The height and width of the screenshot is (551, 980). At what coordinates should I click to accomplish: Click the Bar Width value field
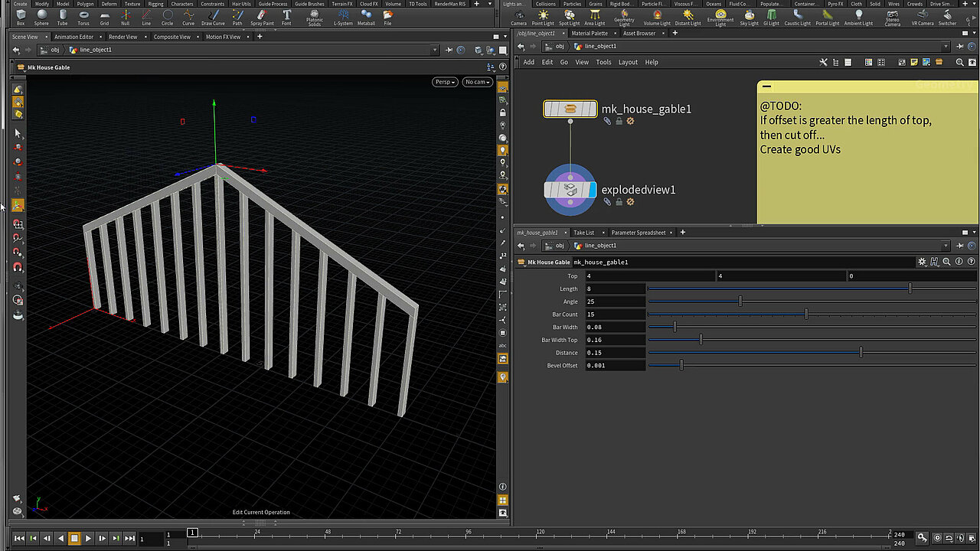click(x=616, y=327)
